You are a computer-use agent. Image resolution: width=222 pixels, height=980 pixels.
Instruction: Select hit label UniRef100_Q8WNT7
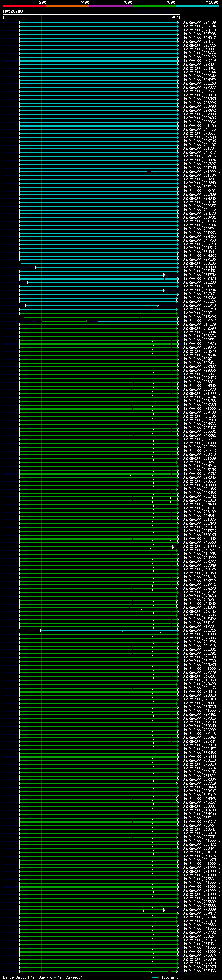[x=199, y=913]
